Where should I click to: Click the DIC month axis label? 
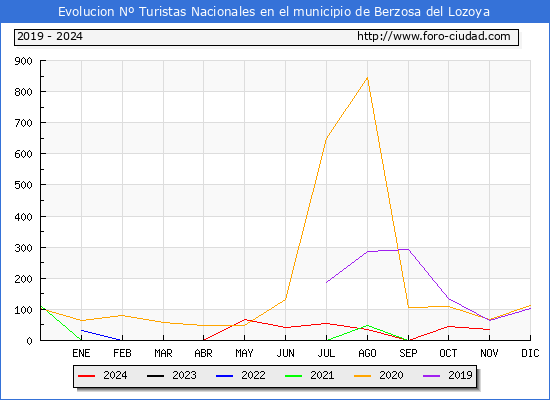tap(530, 353)
